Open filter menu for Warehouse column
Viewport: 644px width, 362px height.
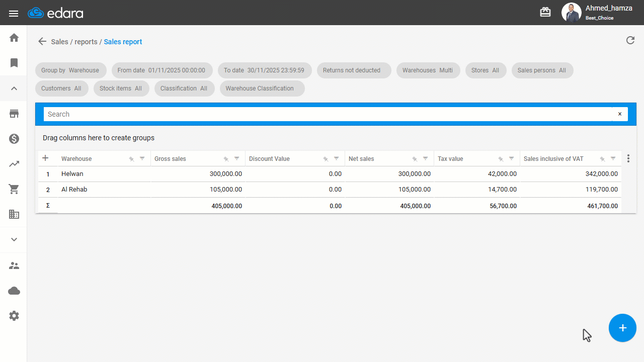[x=142, y=158]
